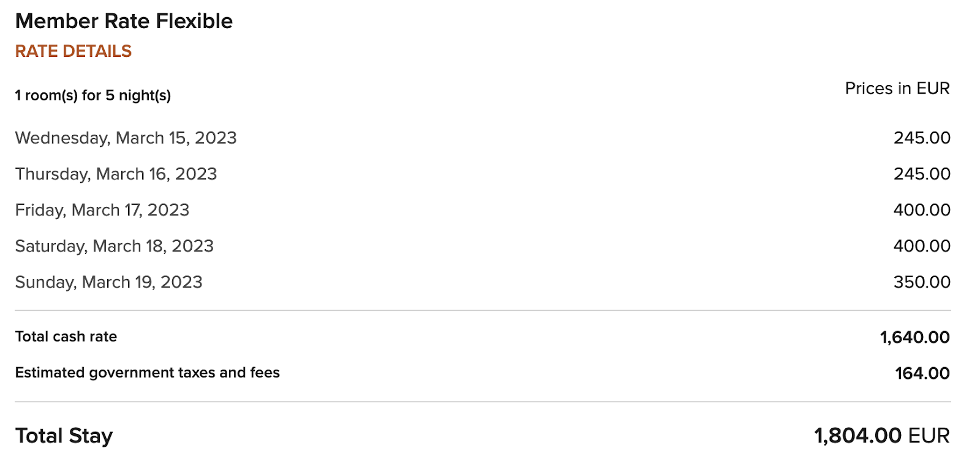Image resolution: width=980 pixels, height=462 pixels.
Task: Click the 1,640.00 total cash amount
Action: tap(915, 337)
